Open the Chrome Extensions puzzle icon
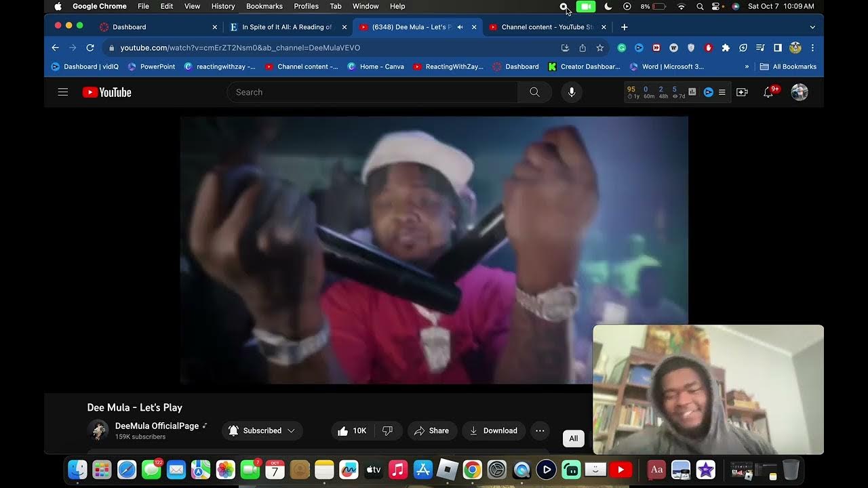Screen dimensions: 868x488 (726, 48)
